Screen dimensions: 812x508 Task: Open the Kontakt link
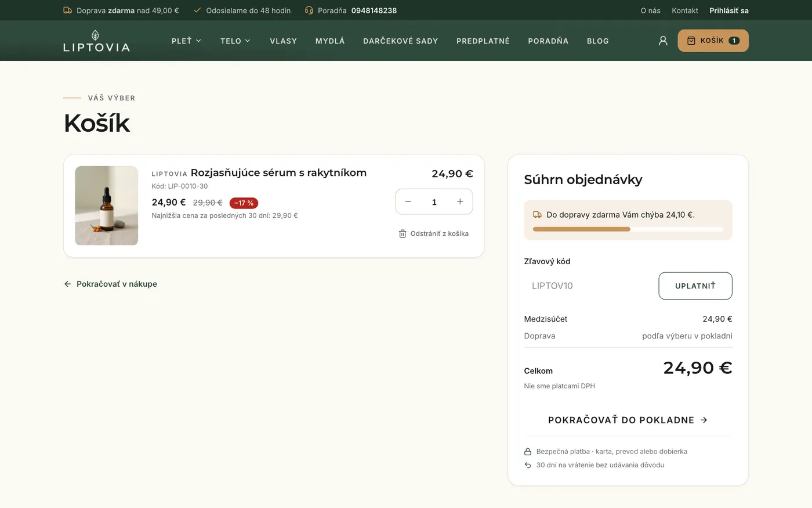pos(685,10)
